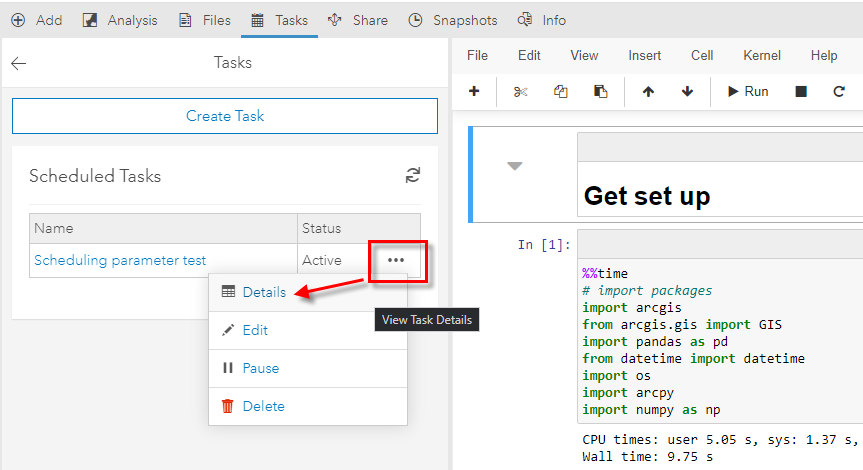Move the cell down with arrow

(687, 92)
